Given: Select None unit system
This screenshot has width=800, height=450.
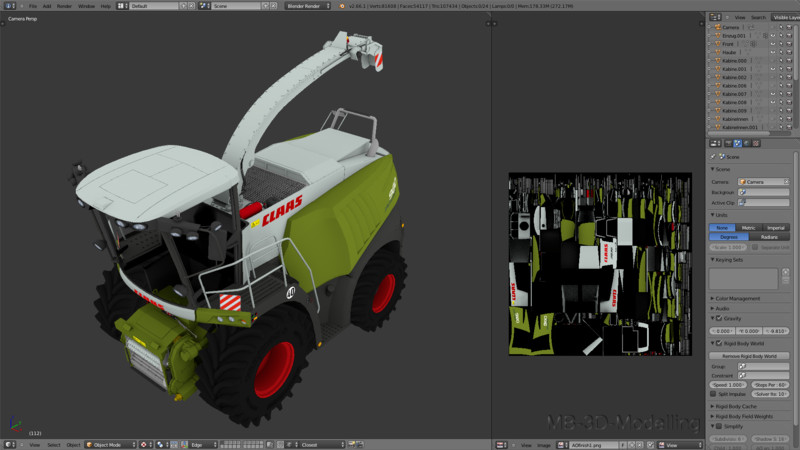Looking at the screenshot, I should 722,228.
